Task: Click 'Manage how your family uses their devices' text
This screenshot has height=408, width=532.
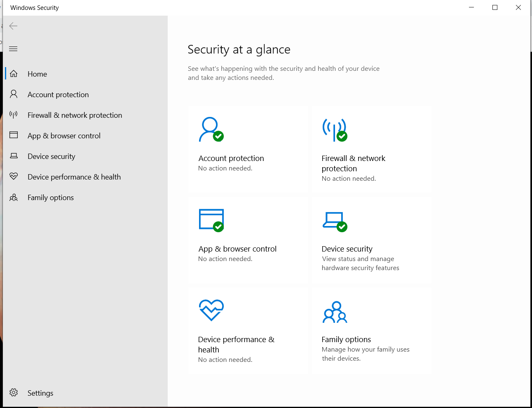Action: click(366, 354)
